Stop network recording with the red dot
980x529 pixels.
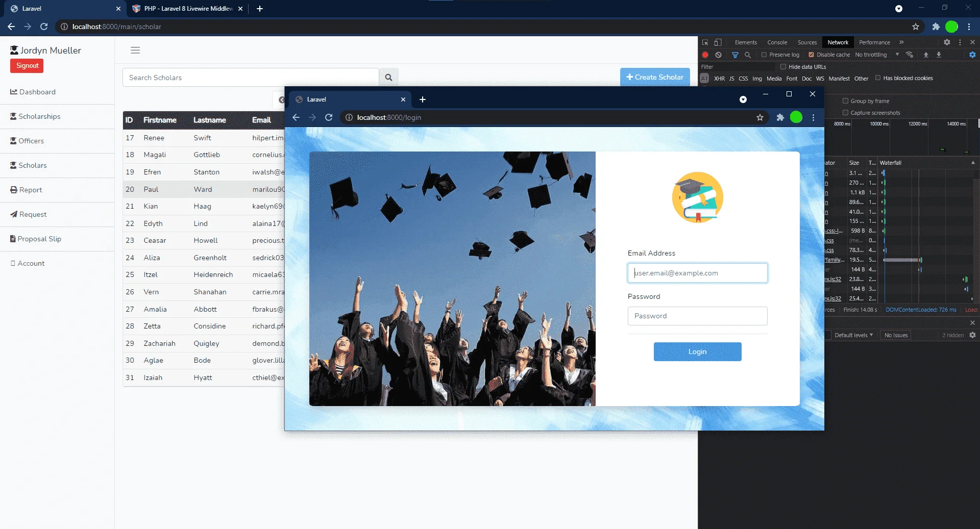pos(705,55)
